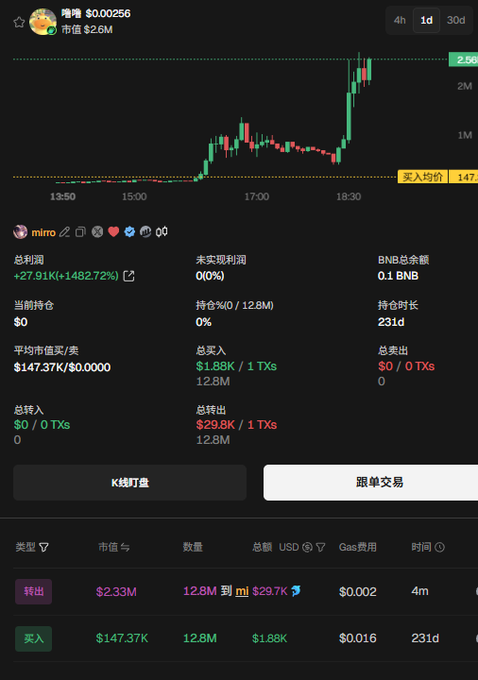This screenshot has width=478, height=680.
Task: Swap 市值 column display with arrows icon
Action: pos(125,547)
